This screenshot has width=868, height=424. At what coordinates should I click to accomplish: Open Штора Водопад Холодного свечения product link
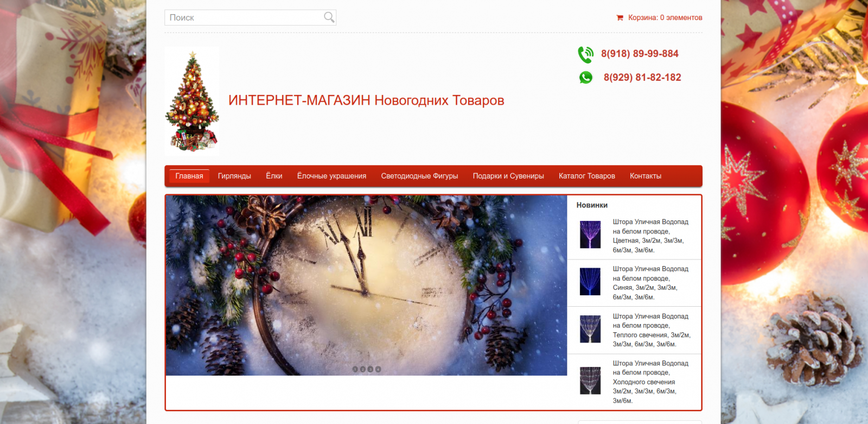pos(650,382)
